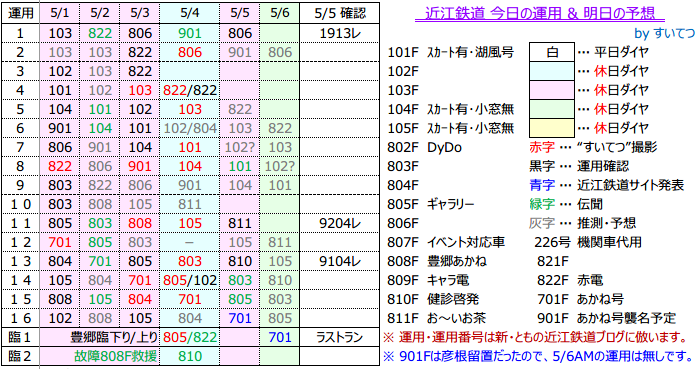Select the green 810 cell in row 臨2
This screenshot has width=699, height=369.
coord(190,356)
